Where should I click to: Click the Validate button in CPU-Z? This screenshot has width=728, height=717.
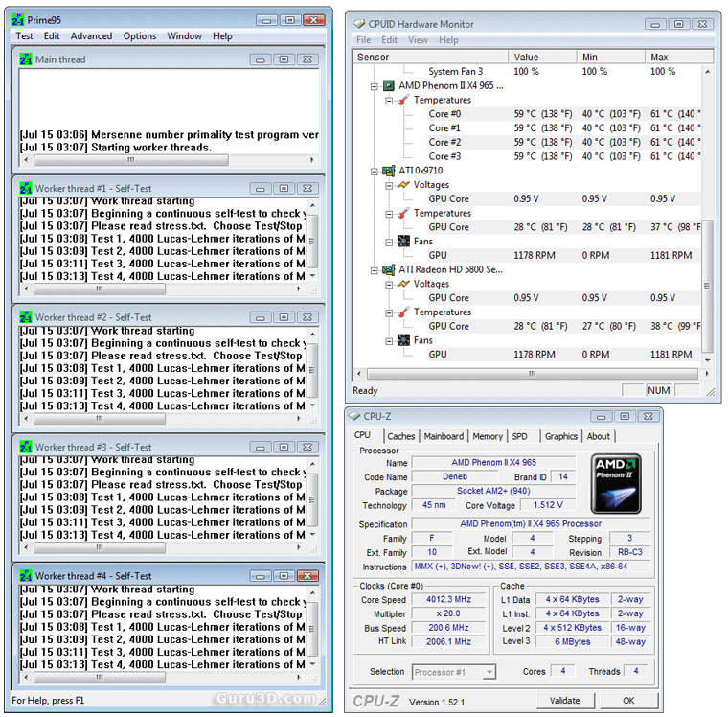565,701
